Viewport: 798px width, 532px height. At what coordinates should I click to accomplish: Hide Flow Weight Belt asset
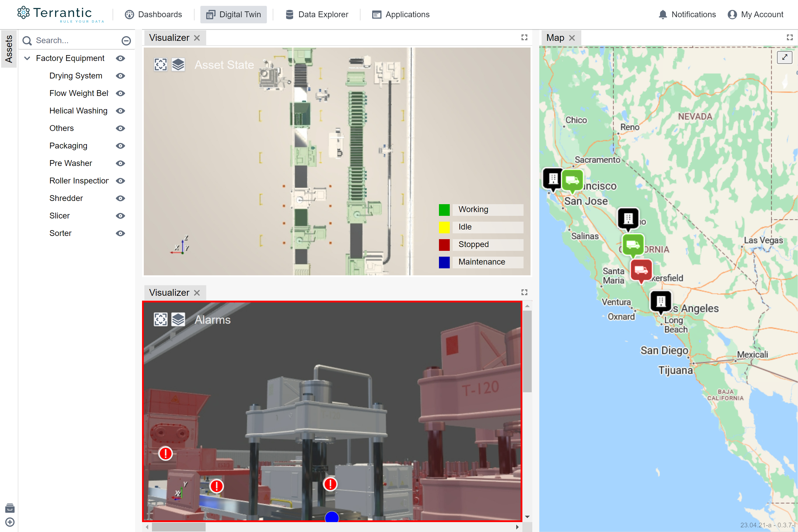click(120, 93)
